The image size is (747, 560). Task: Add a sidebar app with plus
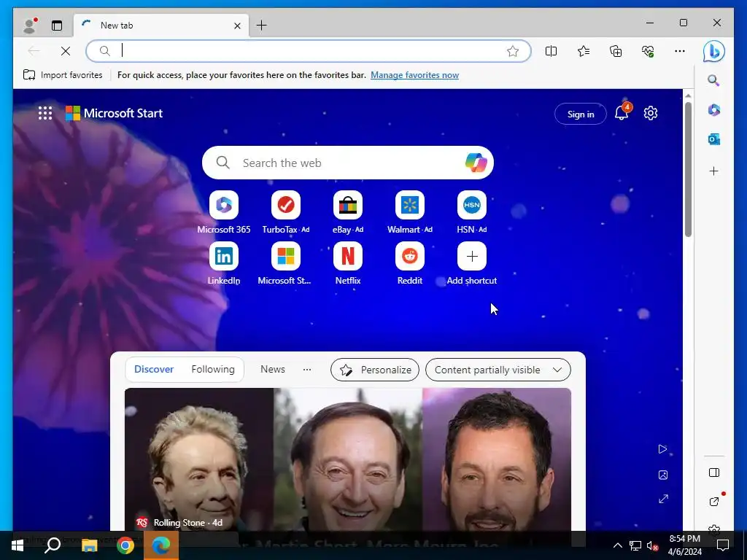coord(713,171)
